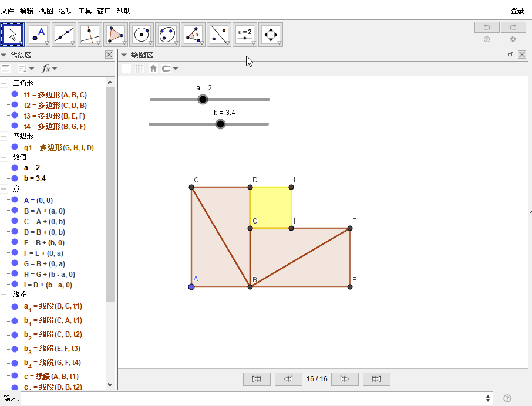This screenshot has width=532, height=406.
Task: Choose the Angle tool
Action: 193,35
